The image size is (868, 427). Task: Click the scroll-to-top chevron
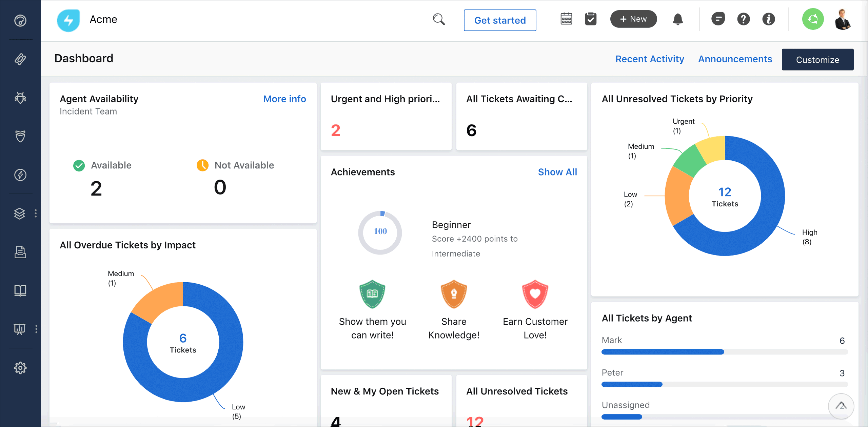click(x=841, y=406)
